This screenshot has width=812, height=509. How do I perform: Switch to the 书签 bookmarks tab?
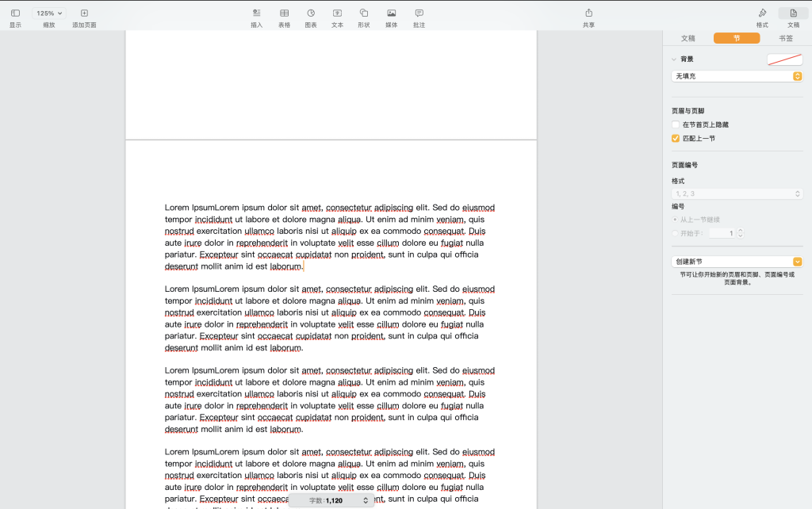pos(786,38)
